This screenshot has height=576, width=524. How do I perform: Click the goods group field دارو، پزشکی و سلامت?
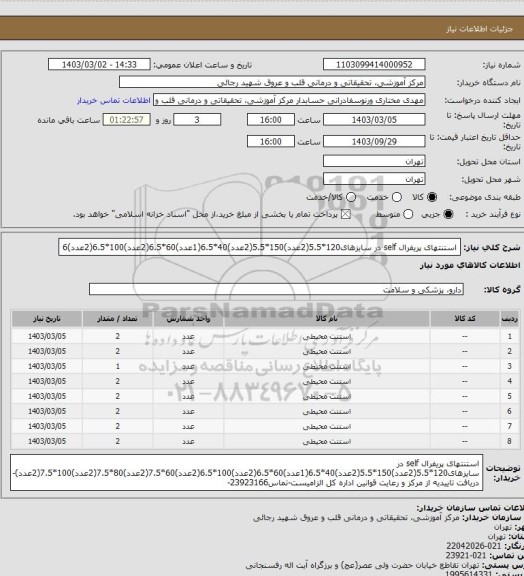[276, 289]
